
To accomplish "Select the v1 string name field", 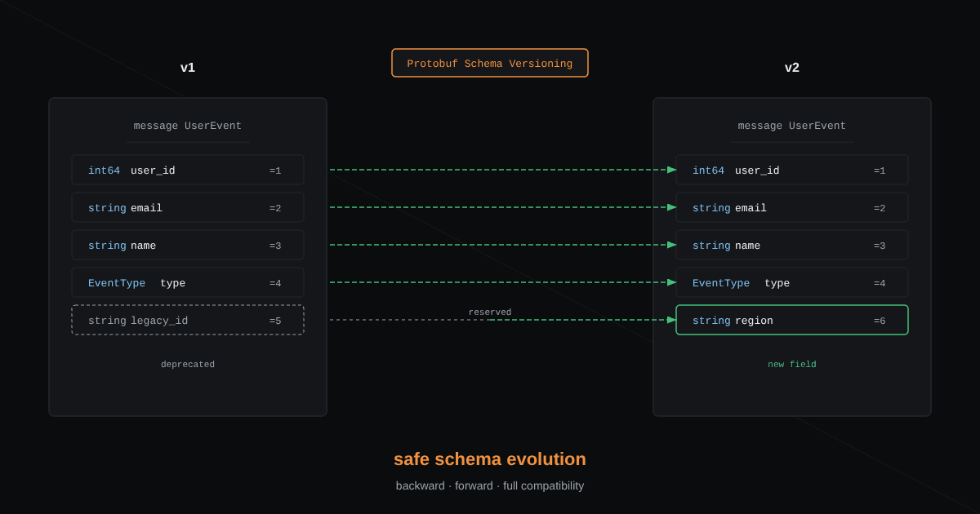I will 188,245.
